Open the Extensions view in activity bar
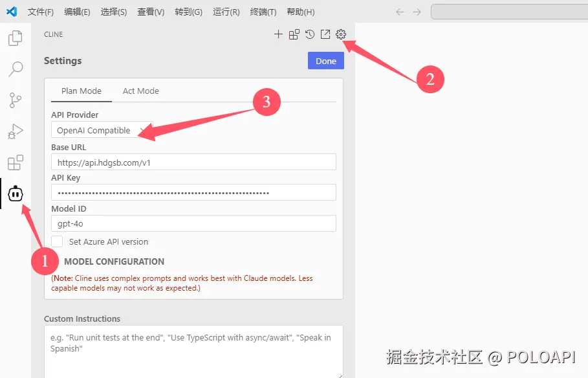 (x=16, y=162)
